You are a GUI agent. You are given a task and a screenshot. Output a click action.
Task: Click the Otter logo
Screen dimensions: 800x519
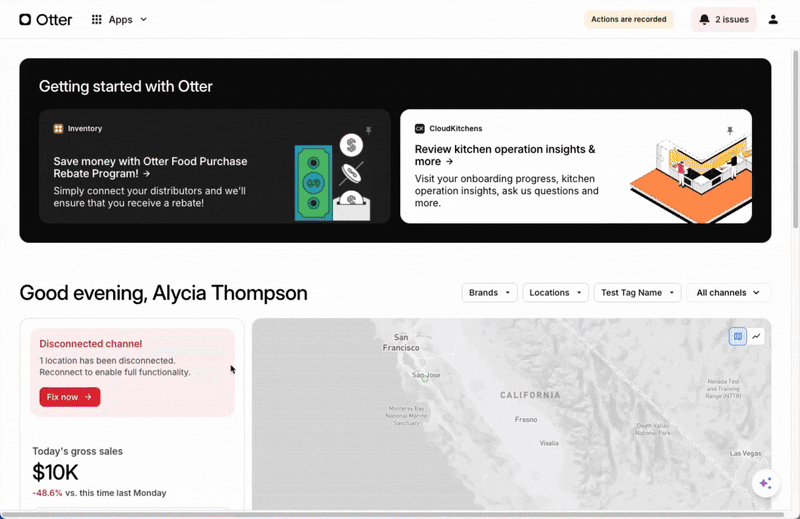pyautogui.click(x=45, y=19)
